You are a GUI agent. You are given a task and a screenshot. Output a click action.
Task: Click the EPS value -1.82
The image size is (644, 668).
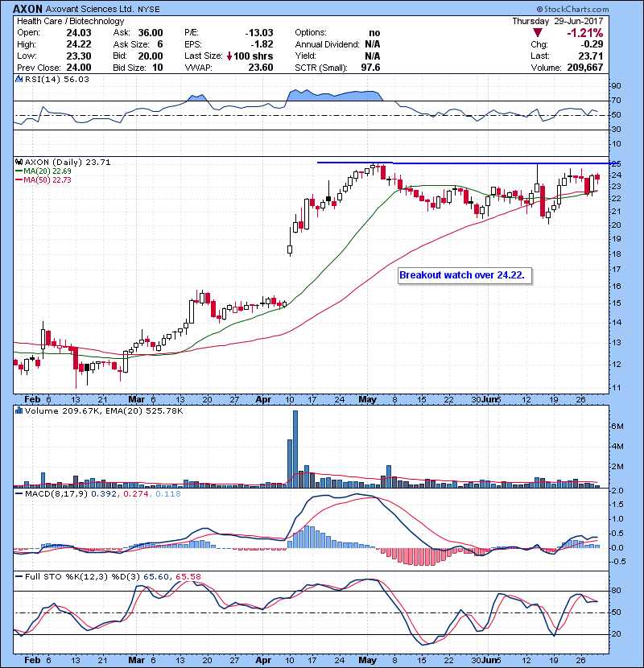click(262, 44)
